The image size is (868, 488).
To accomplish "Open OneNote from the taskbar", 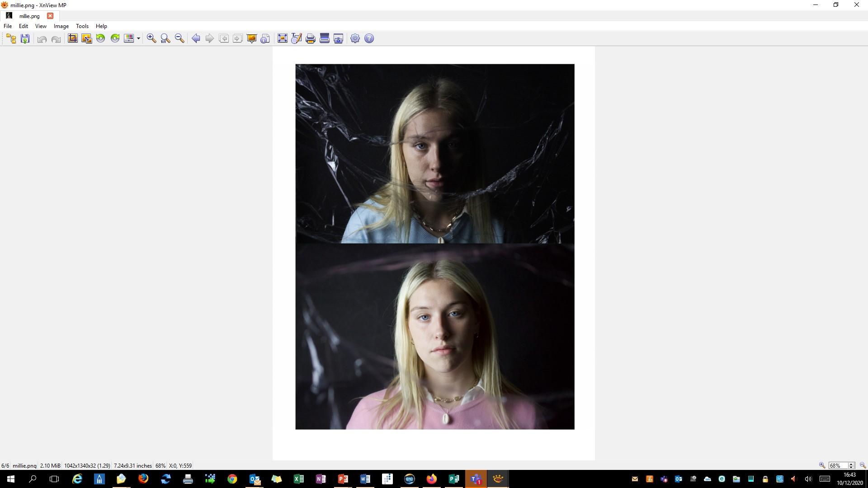I will [x=321, y=479].
